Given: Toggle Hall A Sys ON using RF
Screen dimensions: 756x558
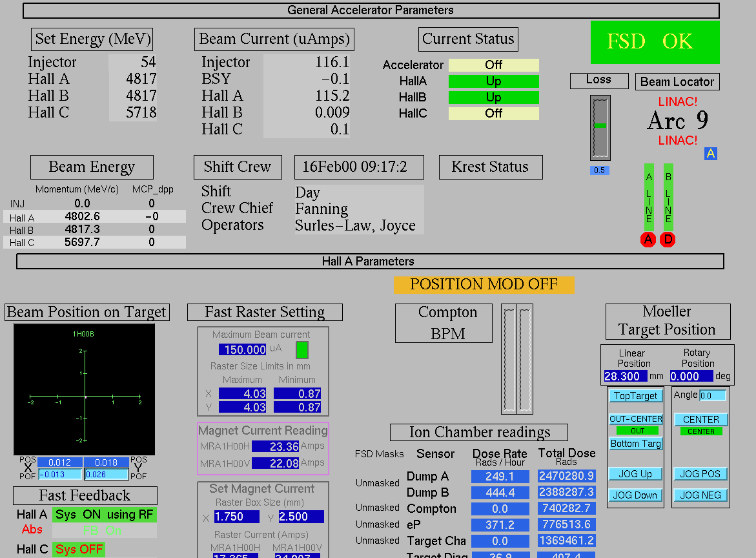Looking at the screenshot, I should tap(105, 515).
